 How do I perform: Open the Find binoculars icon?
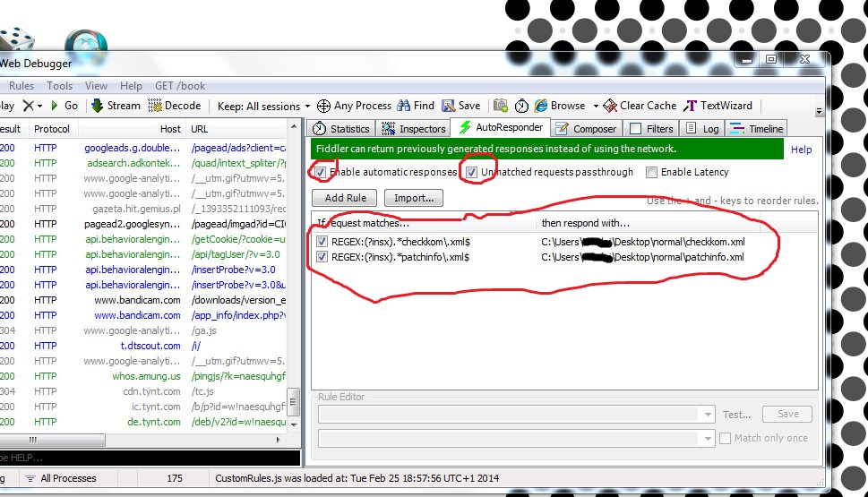[404, 105]
